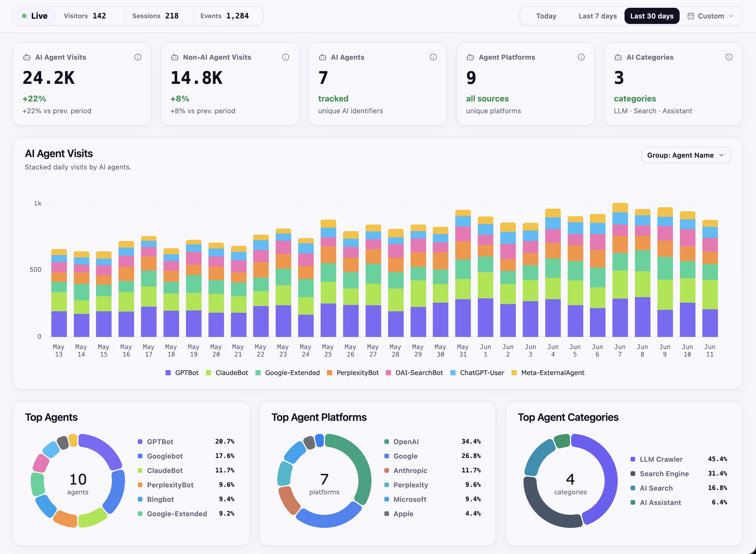Click the green Live status dot

24,16
